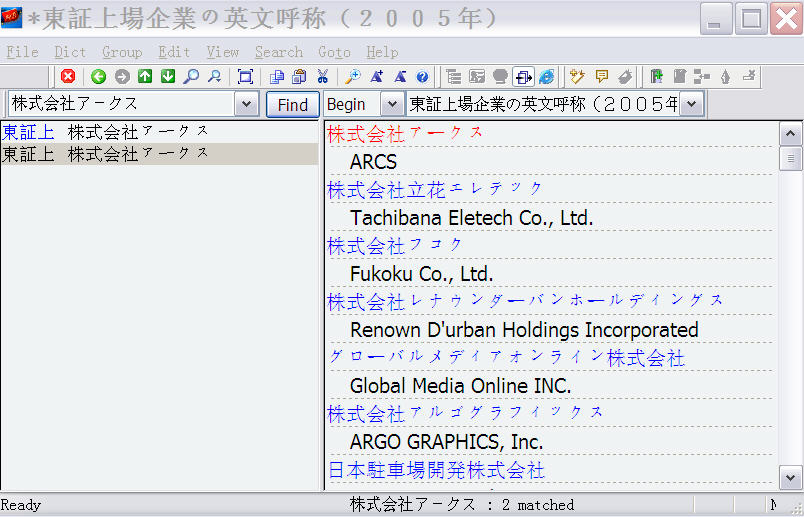Image resolution: width=804 pixels, height=517 pixels.
Task: Select the highlighted 株式会社アークス result row
Action: tap(159, 154)
